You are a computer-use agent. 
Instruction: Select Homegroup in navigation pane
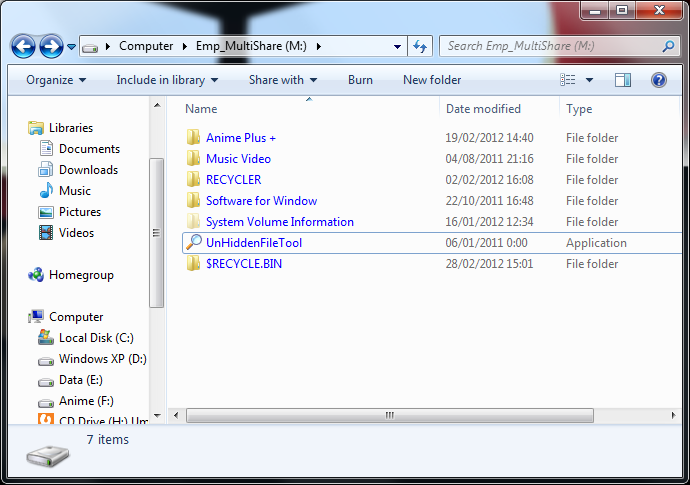click(81, 275)
